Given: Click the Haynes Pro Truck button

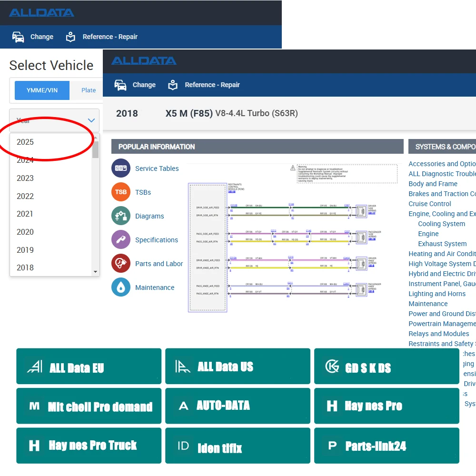Looking at the screenshot, I should tap(89, 446).
